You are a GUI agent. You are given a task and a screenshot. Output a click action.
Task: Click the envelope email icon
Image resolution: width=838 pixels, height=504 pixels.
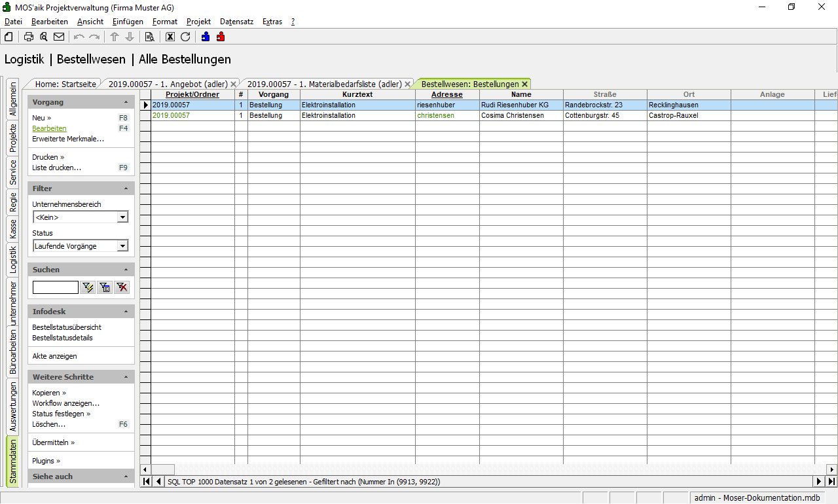coord(59,37)
